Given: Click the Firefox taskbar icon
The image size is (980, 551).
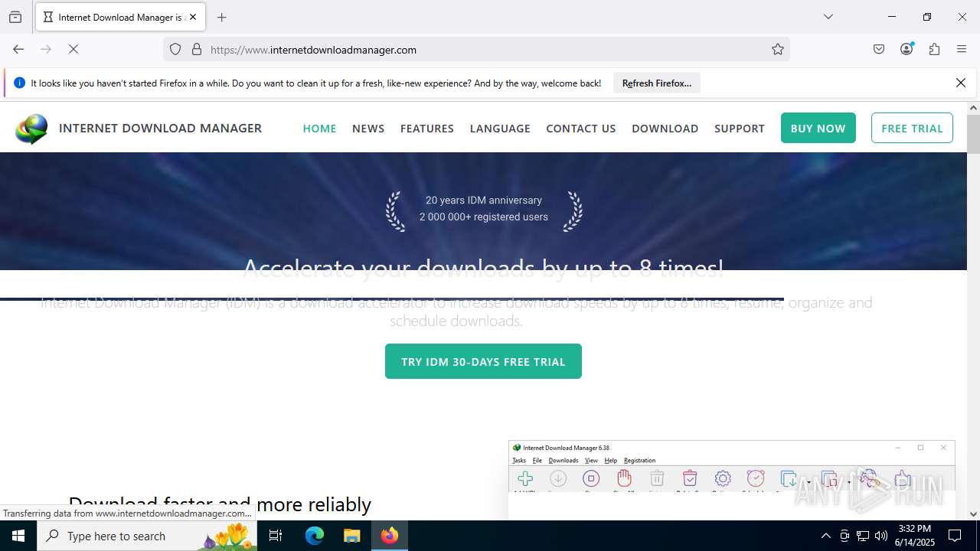Looking at the screenshot, I should point(390,536).
